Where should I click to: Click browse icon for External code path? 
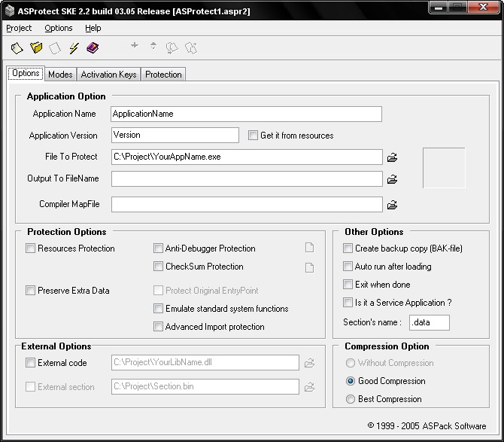click(309, 363)
